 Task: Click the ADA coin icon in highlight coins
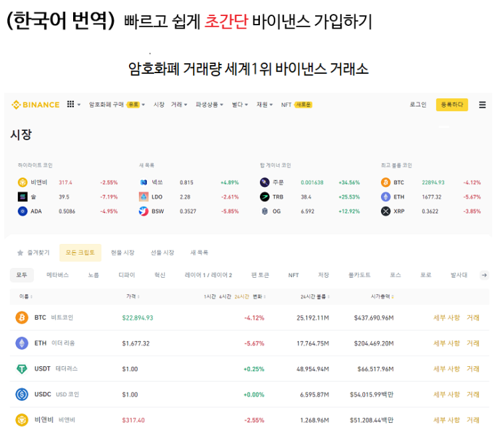point(23,211)
